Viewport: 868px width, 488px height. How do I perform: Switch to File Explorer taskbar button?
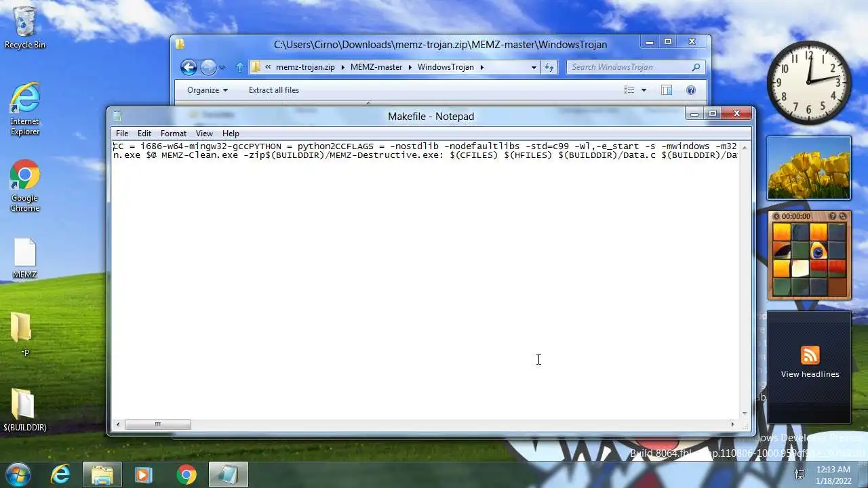tap(102, 475)
